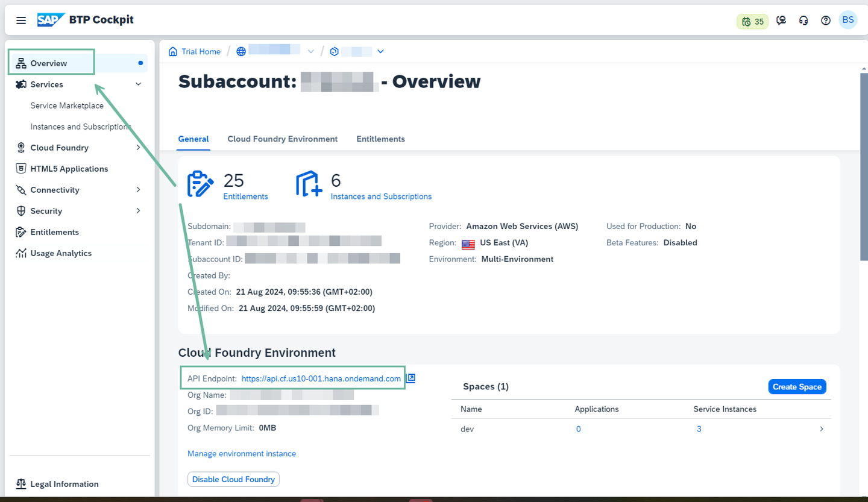The image size is (868, 502).
Task: Click Environment value Multi-Environment
Action: [517, 259]
